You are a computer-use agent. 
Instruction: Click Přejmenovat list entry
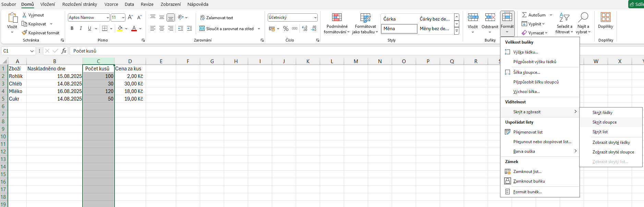(540, 132)
